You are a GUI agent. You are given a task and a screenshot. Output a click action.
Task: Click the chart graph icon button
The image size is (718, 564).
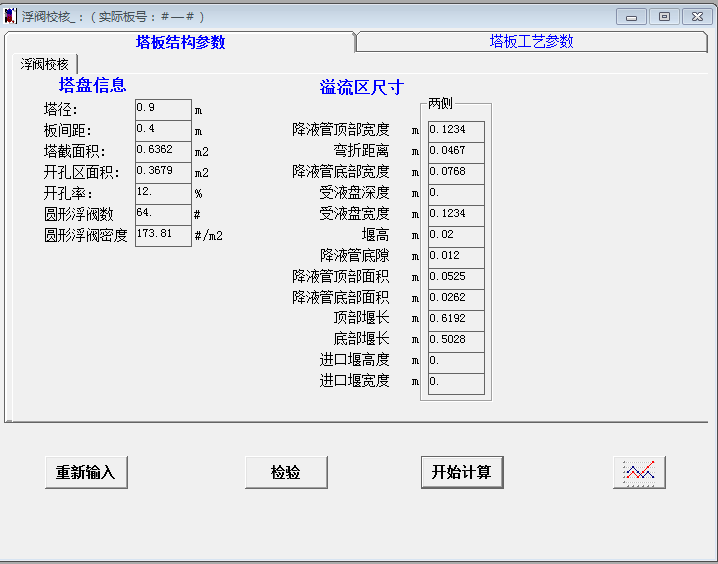click(x=639, y=472)
